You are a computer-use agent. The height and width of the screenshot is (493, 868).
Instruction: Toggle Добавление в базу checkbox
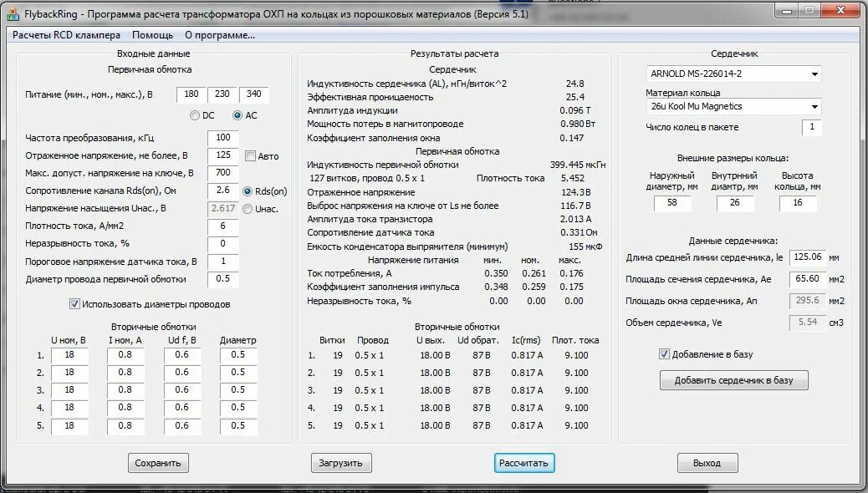664,354
